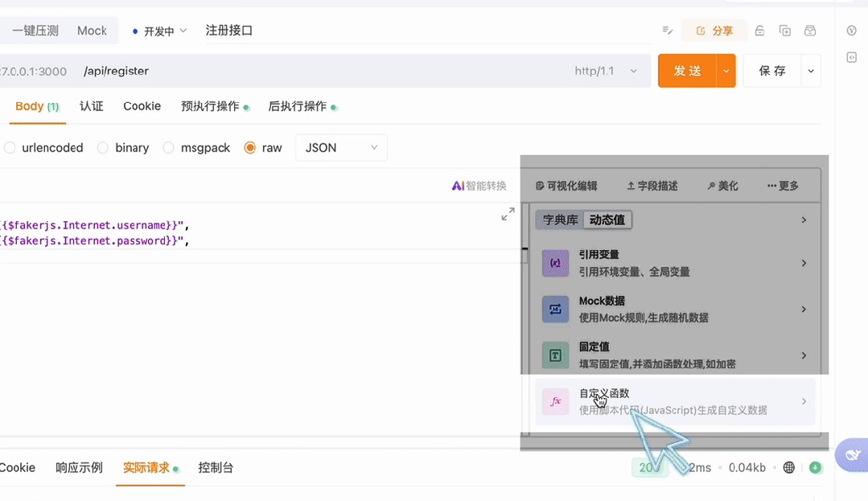The width and height of the screenshot is (868, 501).
Task: Select the raw body format radio button
Action: click(x=249, y=147)
